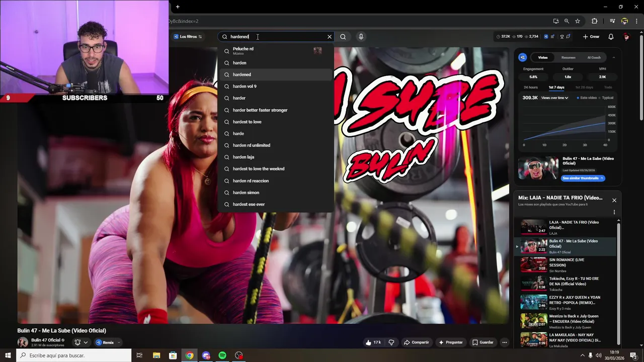Clear the search box with X icon
This screenshot has height=362, width=644.
(x=330, y=37)
